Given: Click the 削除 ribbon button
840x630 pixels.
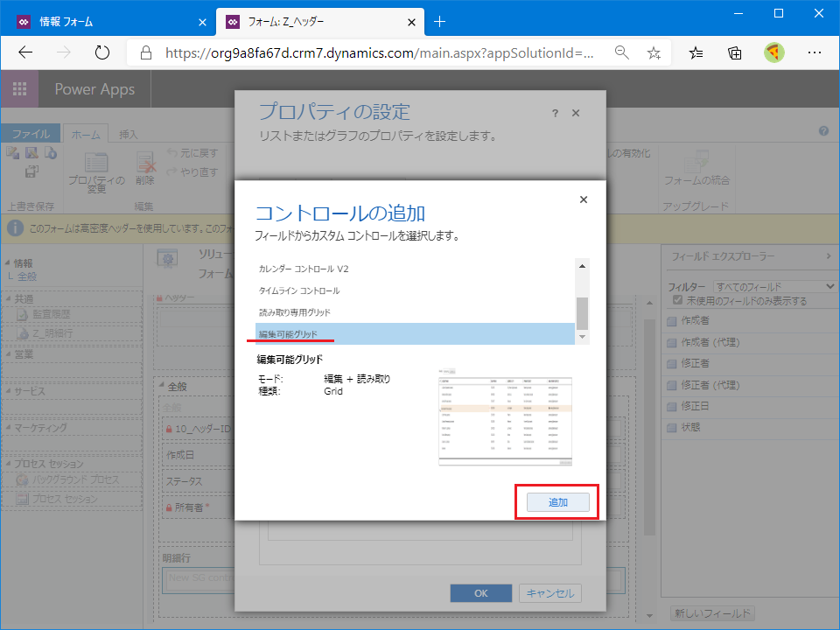Looking at the screenshot, I should [144, 169].
